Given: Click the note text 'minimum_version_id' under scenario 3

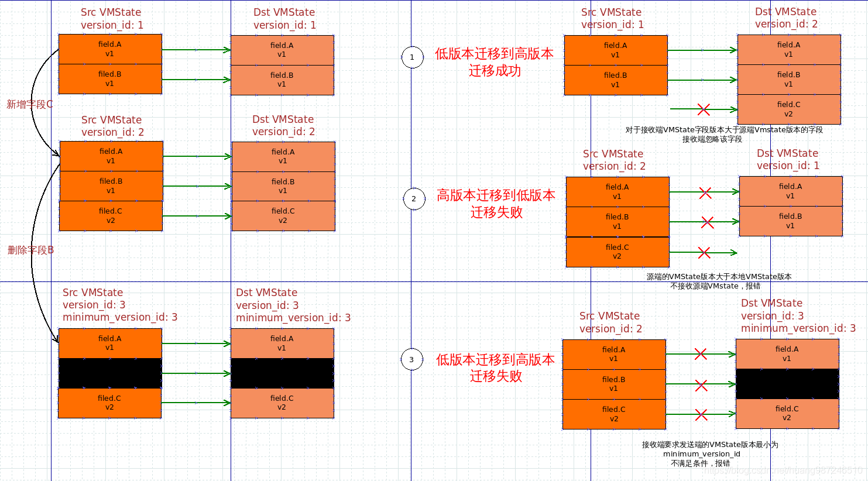Looking at the screenshot, I should (701, 453).
